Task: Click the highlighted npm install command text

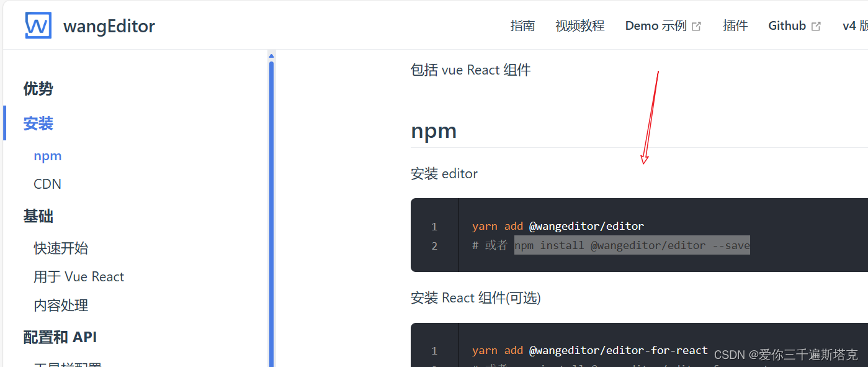Action: (x=631, y=245)
